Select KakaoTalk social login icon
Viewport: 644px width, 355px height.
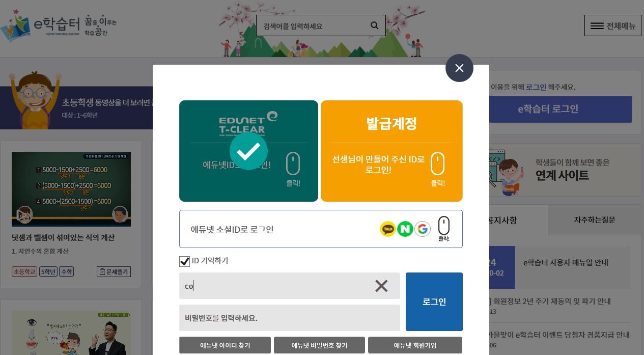click(388, 229)
